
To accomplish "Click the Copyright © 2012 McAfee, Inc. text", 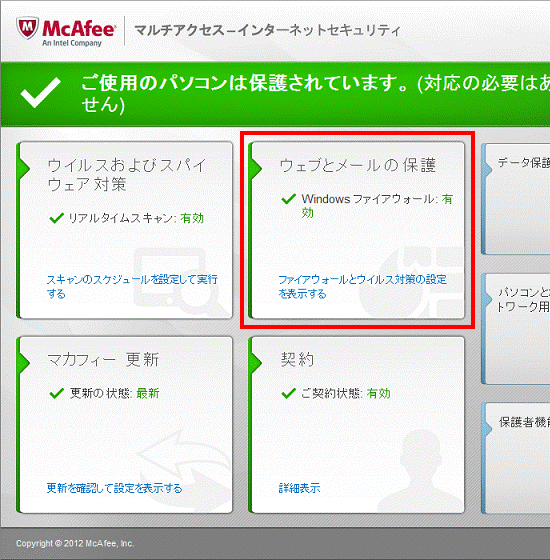I will pyautogui.click(x=75, y=544).
